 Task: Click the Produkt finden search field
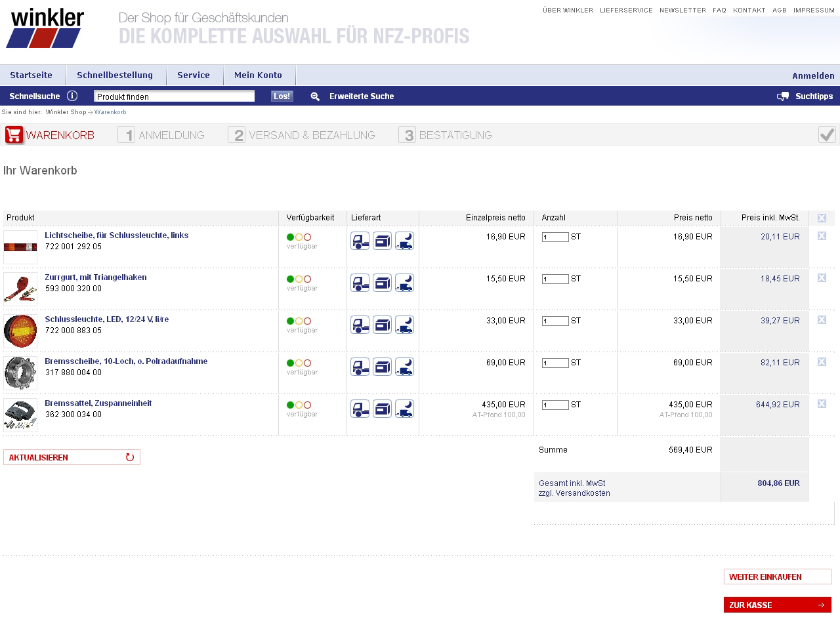(174, 96)
